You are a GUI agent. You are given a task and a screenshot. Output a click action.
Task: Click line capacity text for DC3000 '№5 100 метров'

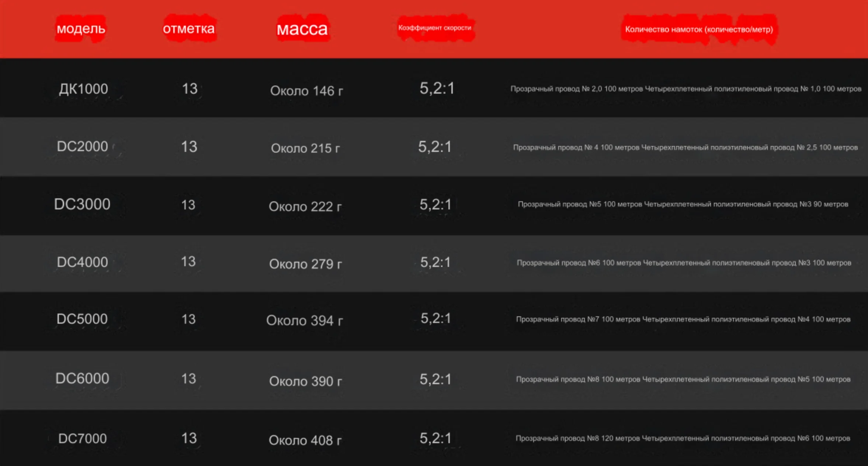click(x=615, y=204)
